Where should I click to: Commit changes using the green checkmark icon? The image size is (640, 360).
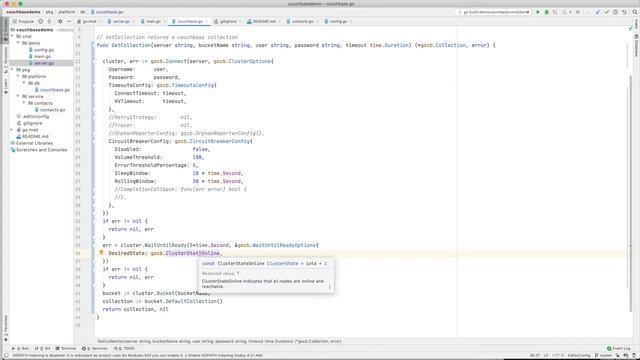[x=607, y=12]
